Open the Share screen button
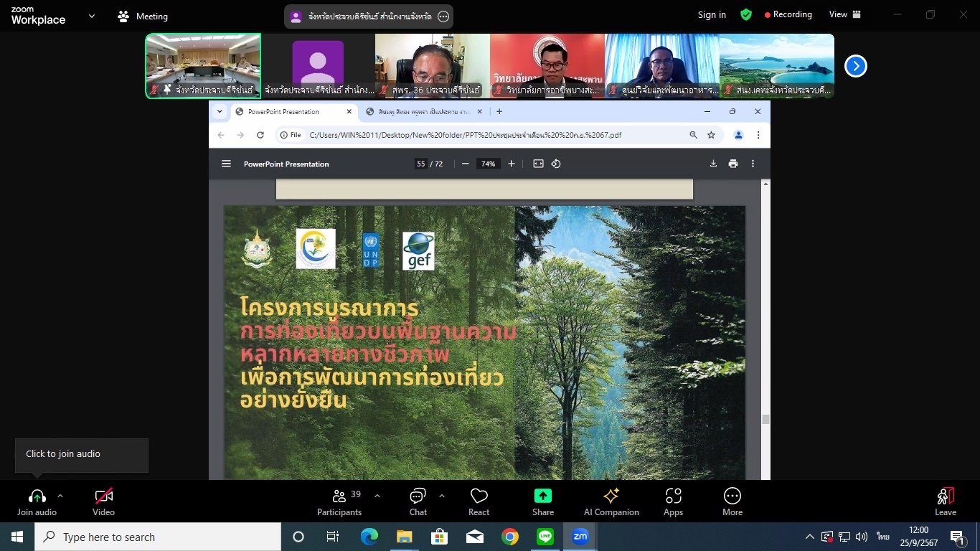 (x=542, y=501)
